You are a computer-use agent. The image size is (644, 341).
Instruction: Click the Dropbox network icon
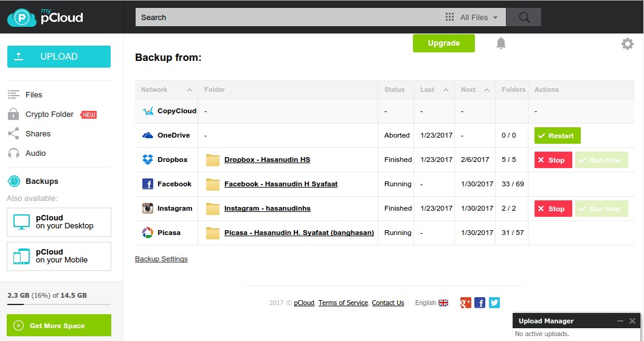coord(147,160)
